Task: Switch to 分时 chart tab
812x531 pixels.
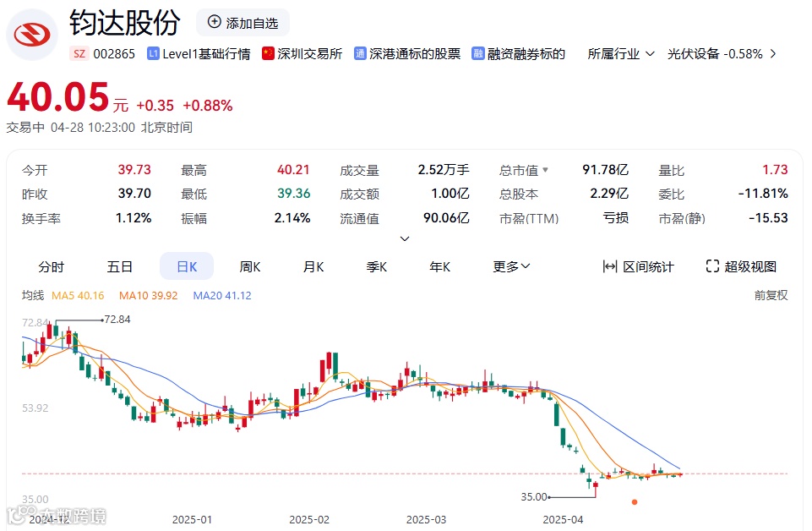Action: [51, 266]
